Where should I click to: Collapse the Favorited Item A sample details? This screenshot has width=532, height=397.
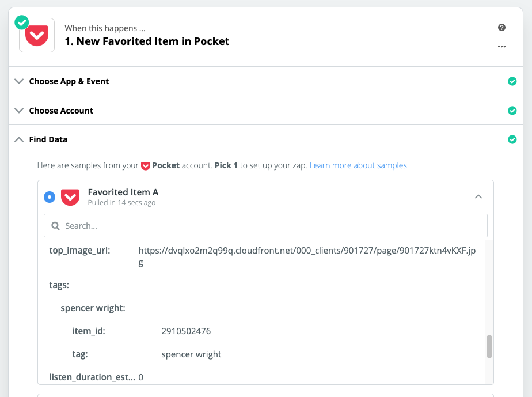478,196
